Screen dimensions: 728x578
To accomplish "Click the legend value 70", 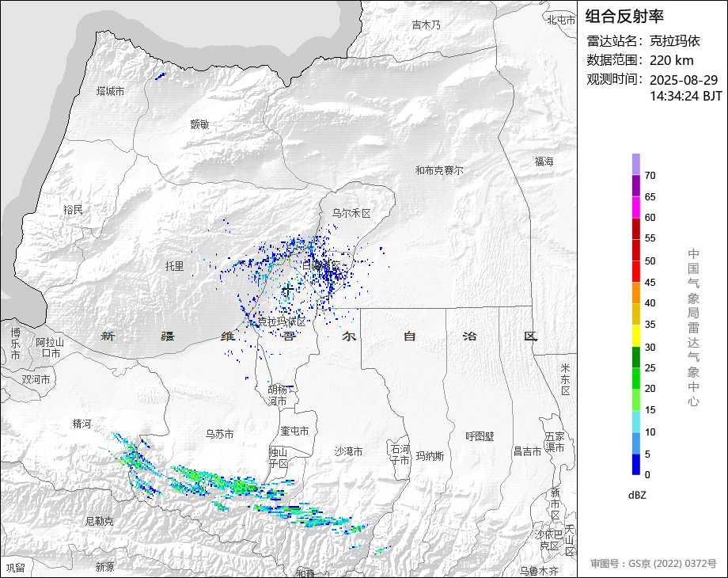I will 650,176.
